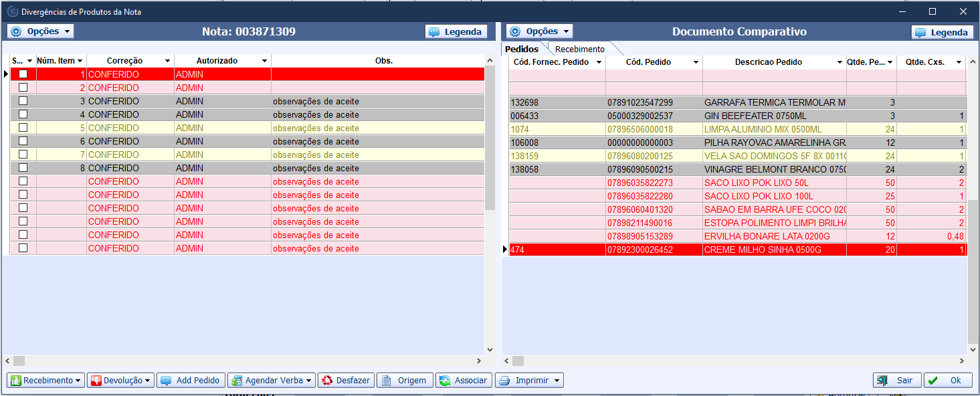
Task: Open the Cód. Pedido column filter dropdown
Action: click(x=696, y=62)
